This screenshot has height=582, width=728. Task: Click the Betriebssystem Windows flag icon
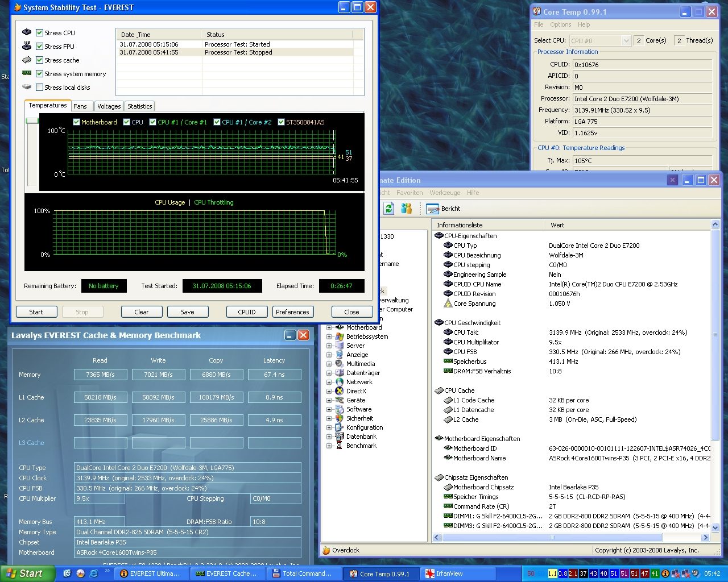[340, 336]
